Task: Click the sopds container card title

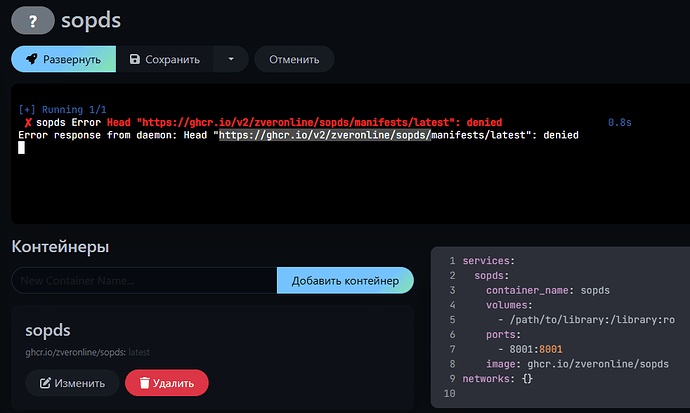Action: coord(47,331)
